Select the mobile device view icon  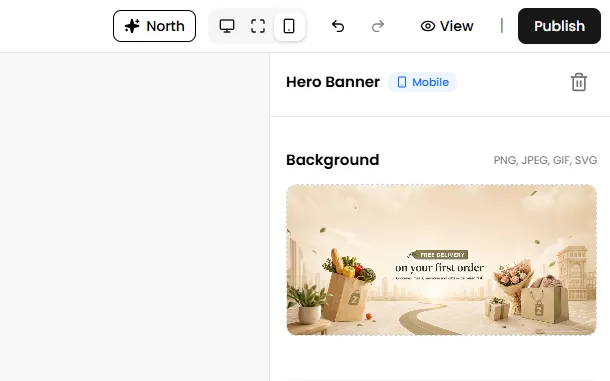(x=289, y=26)
